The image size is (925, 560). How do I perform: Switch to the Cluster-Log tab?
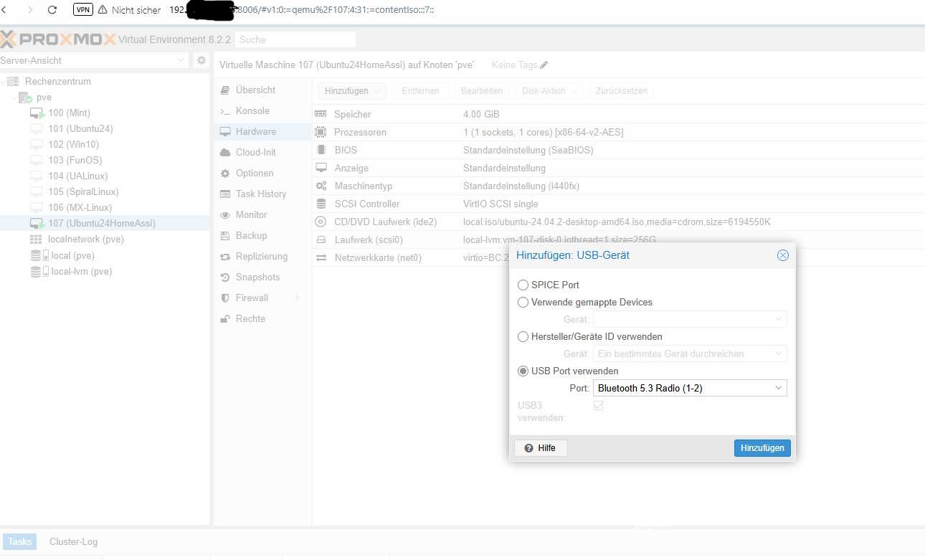point(73,542)
